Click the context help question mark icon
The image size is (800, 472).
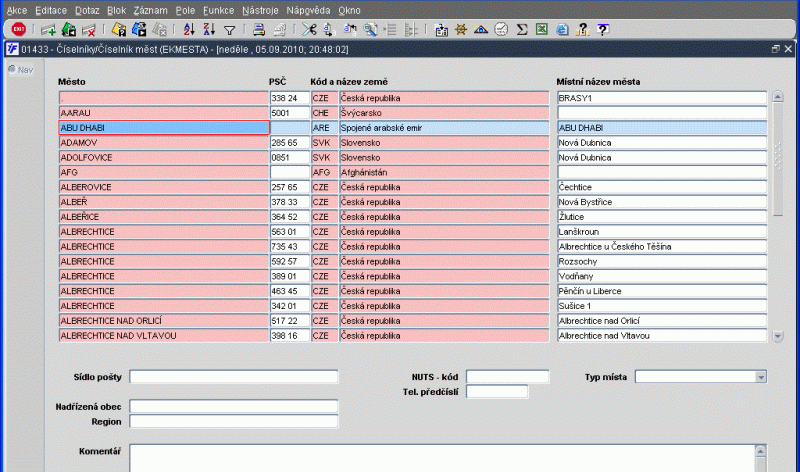click(x=603, y=30)
